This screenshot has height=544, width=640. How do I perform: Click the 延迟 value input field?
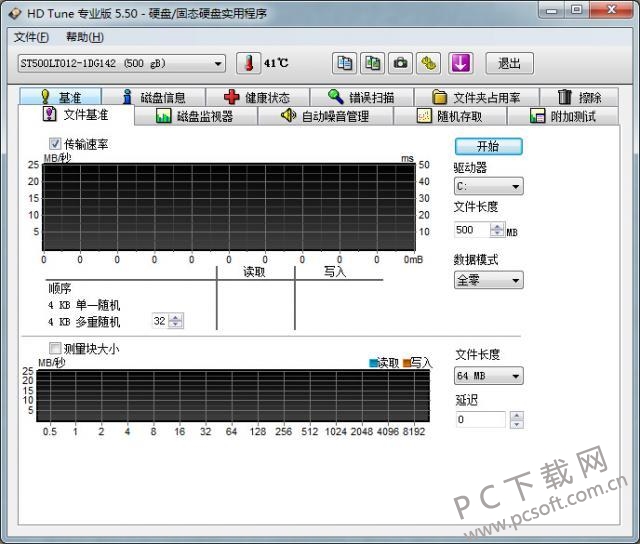click(481, 420)
